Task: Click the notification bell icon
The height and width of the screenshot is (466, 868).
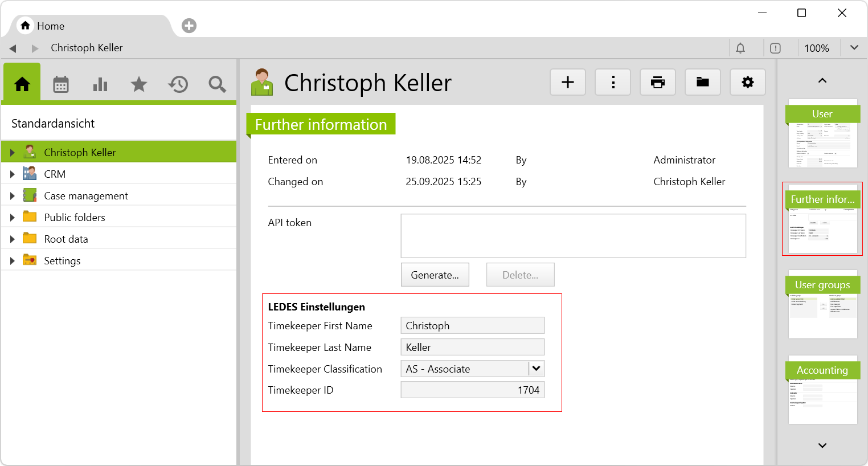Action: pyautogui.click(x=740, y=48)
